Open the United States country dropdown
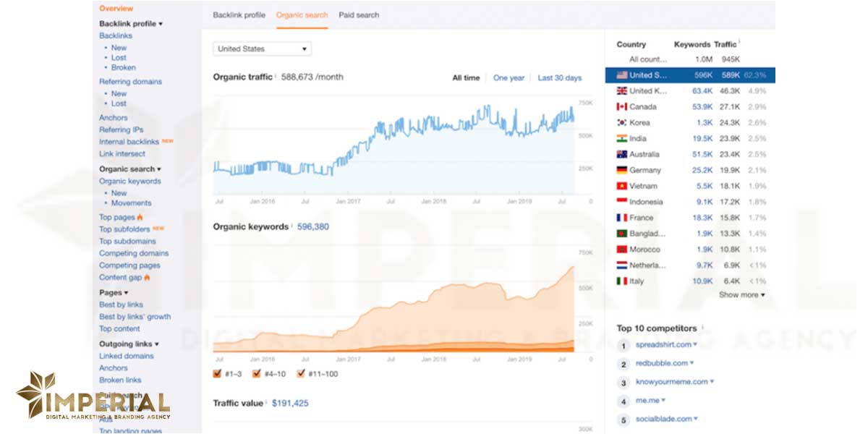Viewport: 868px width, 434px height. pos(262,49)
